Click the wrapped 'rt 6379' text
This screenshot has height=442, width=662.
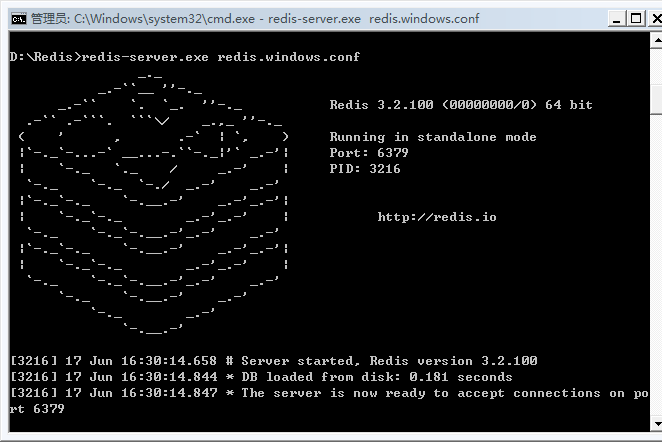click(37, 409)
